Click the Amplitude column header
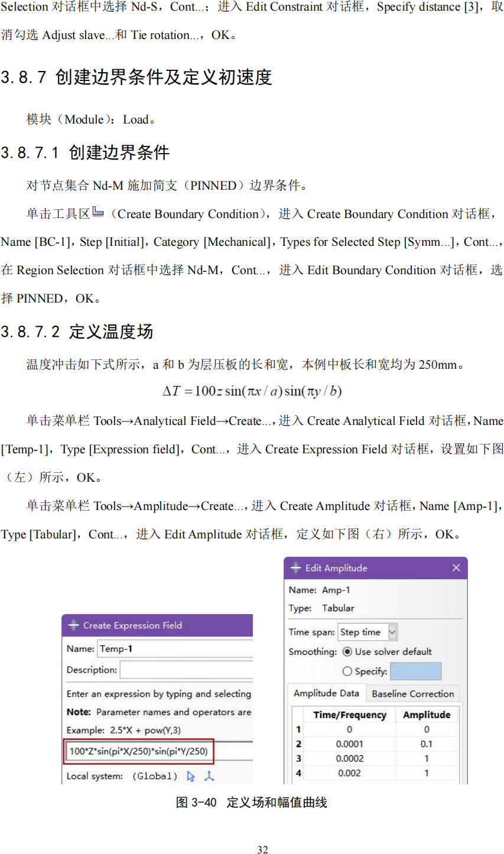This screenshot has height=854, width=504. point(427,715)
